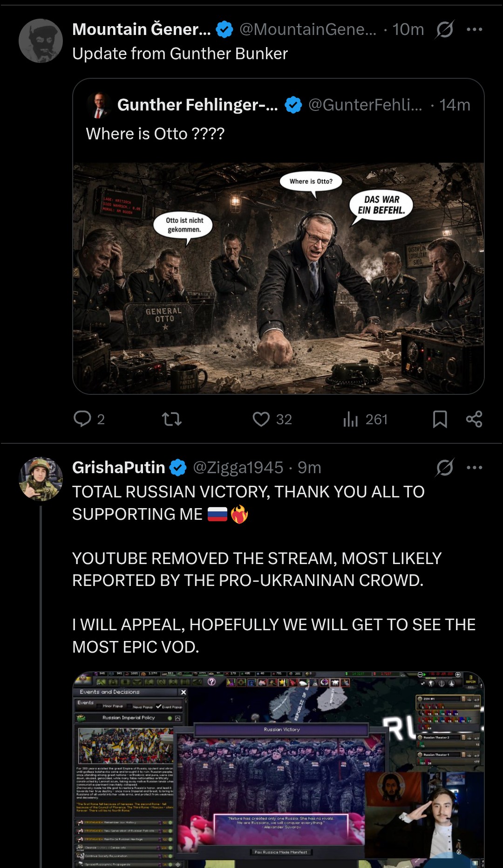
Task: Open three-dot menu on GrishaPutin post
Action: (x=474, y=468)
